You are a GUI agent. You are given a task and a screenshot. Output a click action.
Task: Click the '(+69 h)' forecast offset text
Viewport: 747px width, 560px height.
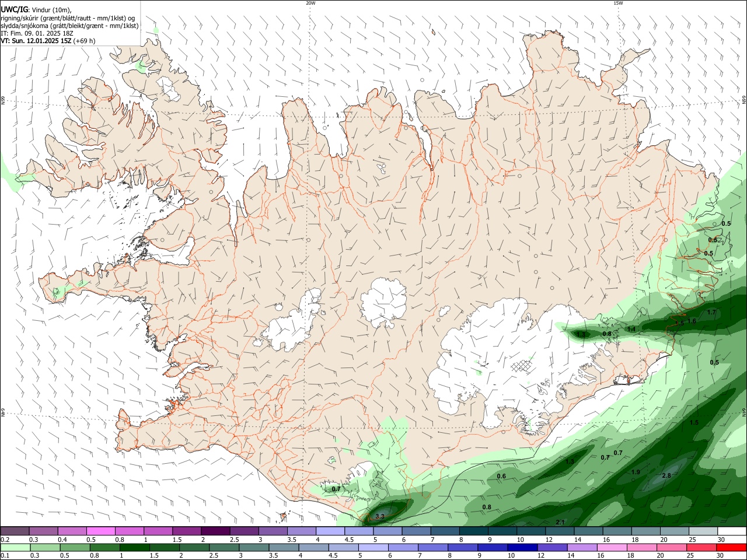[85, 41]
